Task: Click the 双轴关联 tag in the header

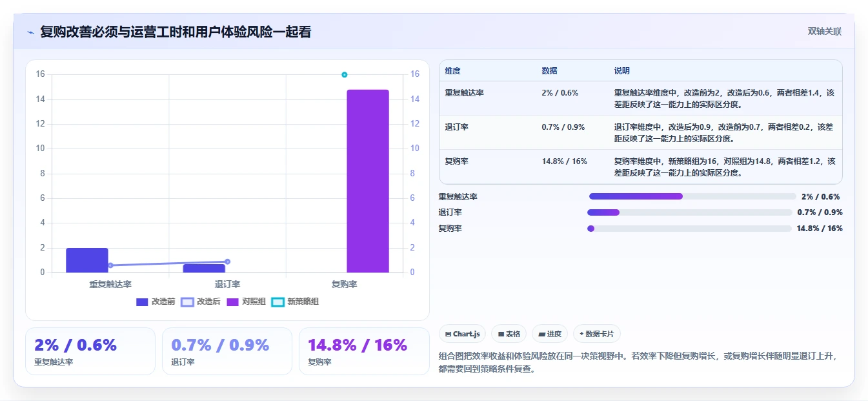Action: [825, 32]
